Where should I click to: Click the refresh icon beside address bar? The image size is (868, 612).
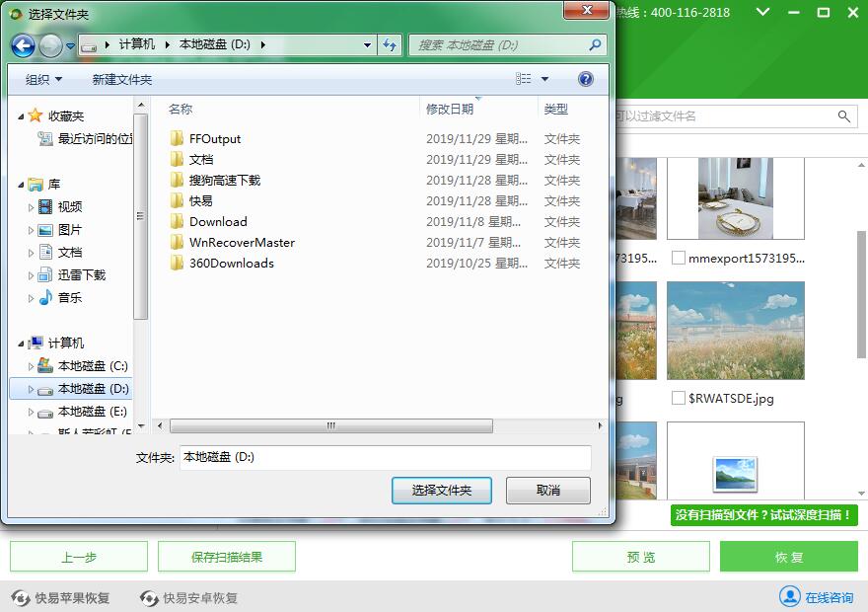(390, 45)
